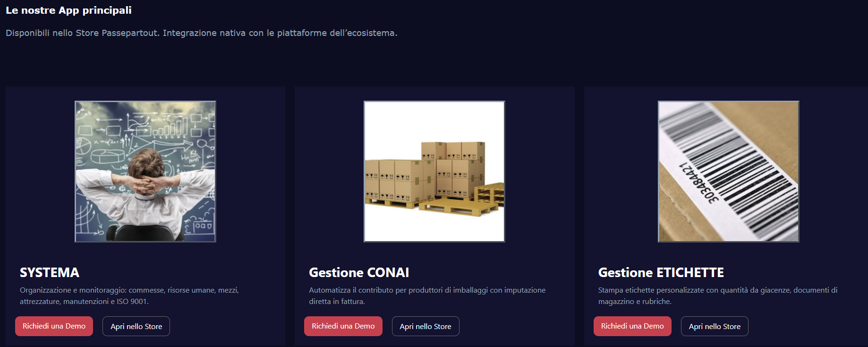Request a demo for SYSTEMA

54,326
